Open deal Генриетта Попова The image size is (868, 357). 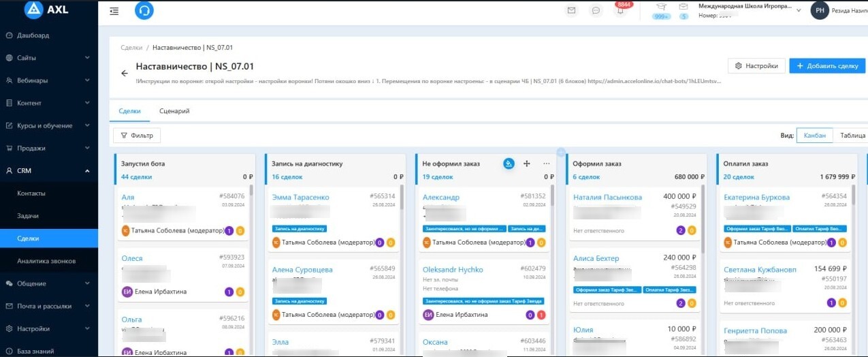click(755, 331)
